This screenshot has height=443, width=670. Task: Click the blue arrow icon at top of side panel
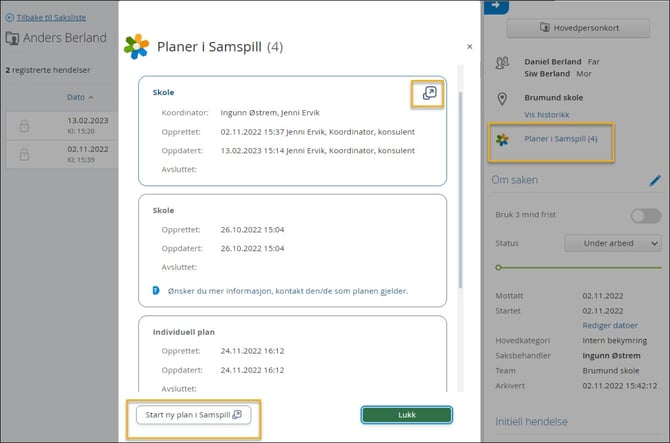(496, 6)
